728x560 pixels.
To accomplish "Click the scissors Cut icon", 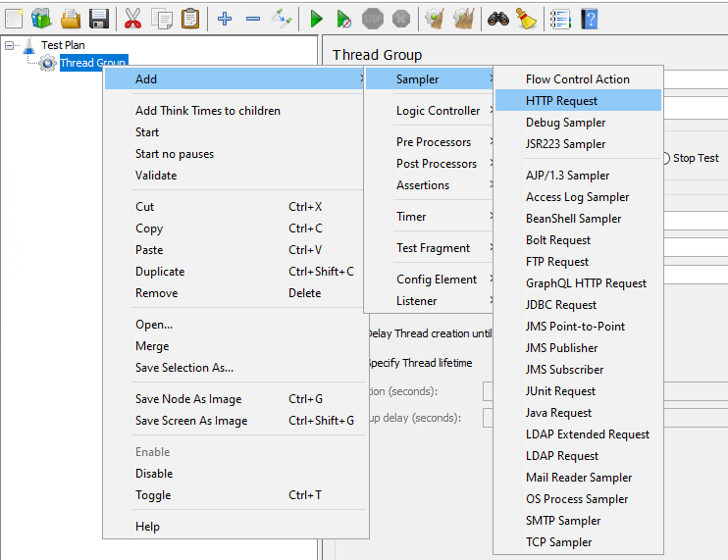I will 132,19.
